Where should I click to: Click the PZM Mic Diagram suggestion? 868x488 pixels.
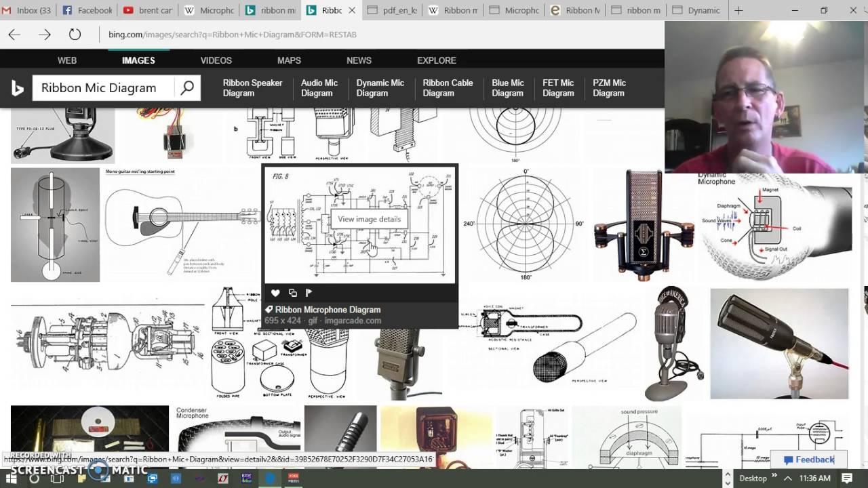[x=609, y=88]
